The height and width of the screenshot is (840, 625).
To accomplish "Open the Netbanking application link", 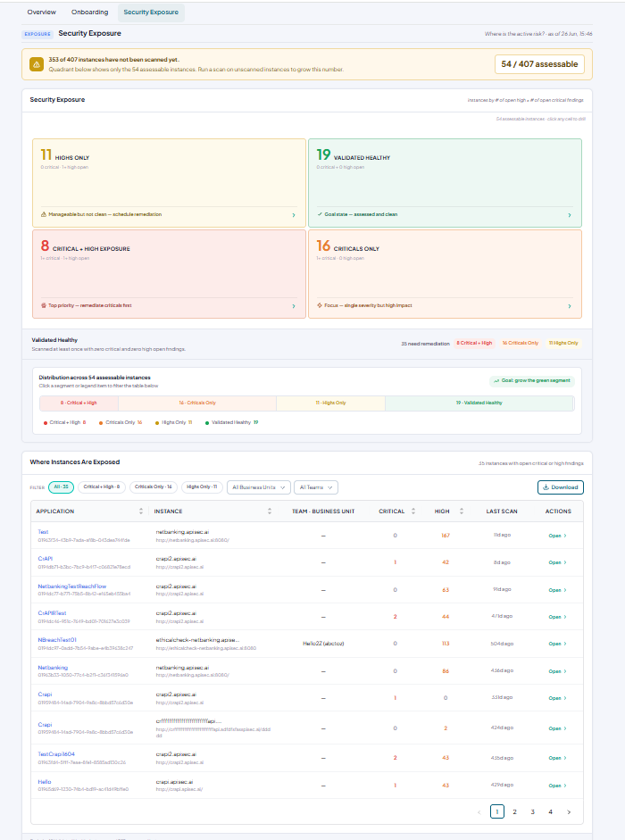I will click(x=53, y=668).
